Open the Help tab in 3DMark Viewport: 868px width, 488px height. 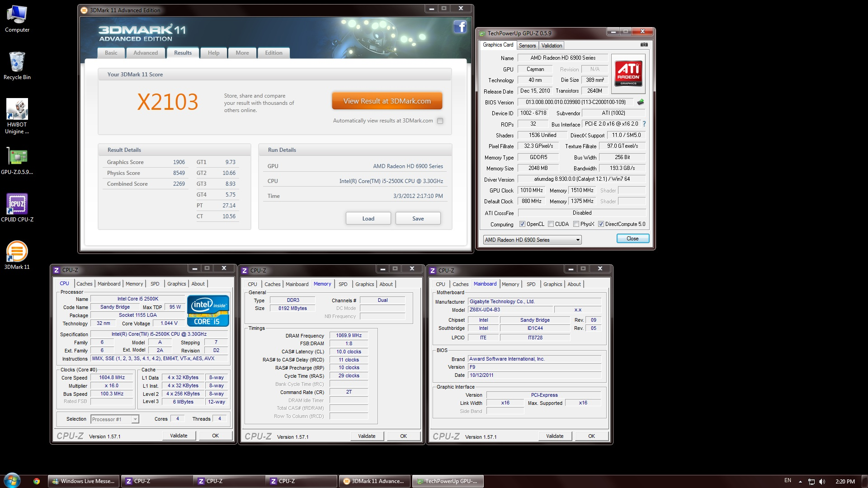click(213, 53)
